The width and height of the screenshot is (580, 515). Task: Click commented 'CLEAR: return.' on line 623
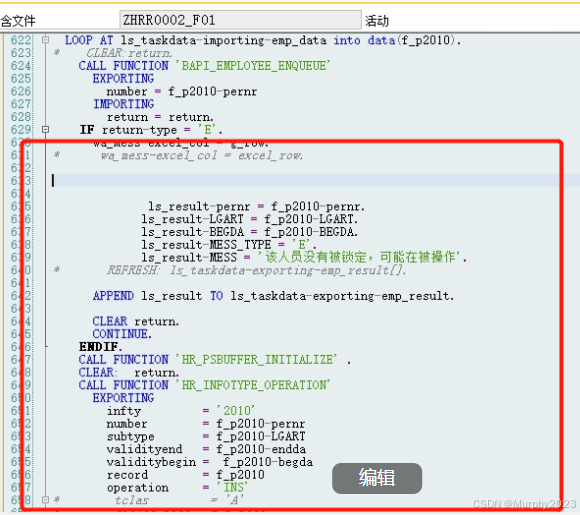(129, 53)
